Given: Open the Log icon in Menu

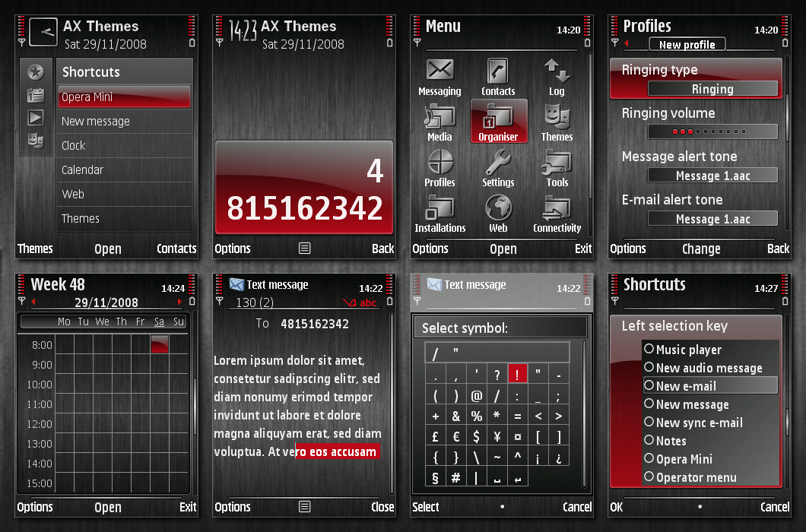Looking at the screenshot, I should [x=557, y=71].
